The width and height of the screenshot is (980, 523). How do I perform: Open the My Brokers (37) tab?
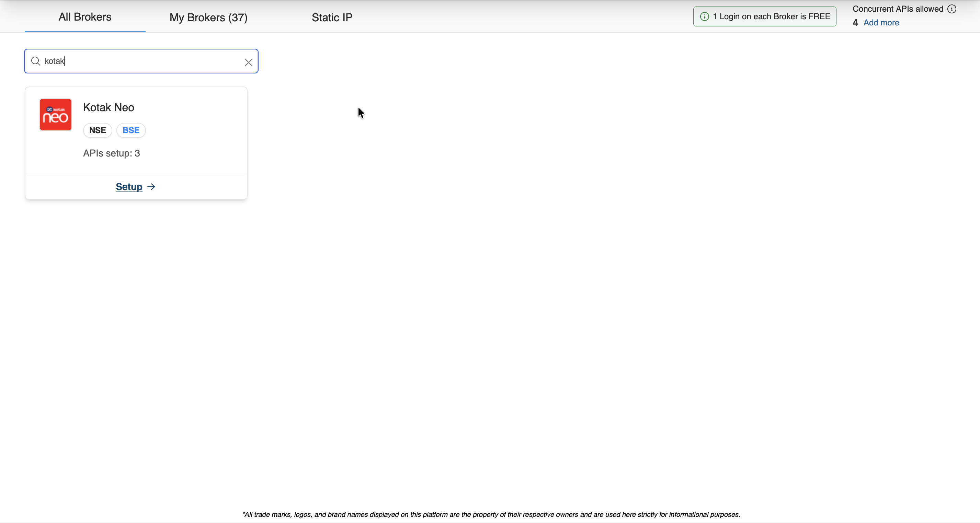[x=208, y=18]
